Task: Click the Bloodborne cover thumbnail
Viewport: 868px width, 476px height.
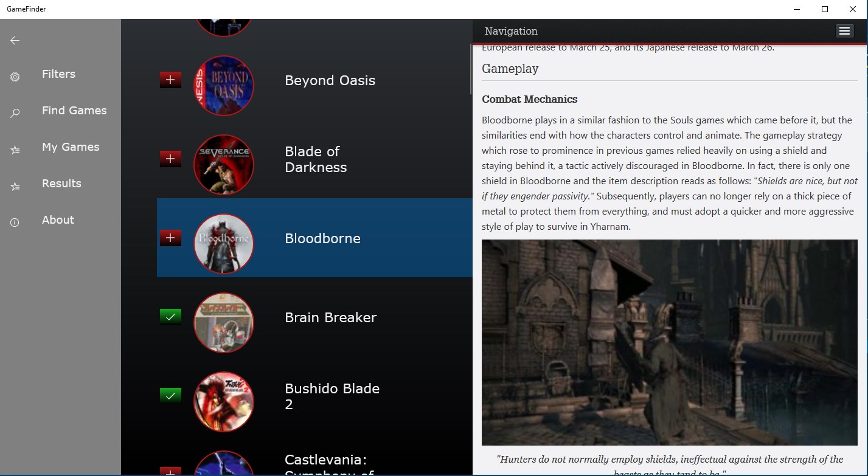Action: [x=224, y=244]
